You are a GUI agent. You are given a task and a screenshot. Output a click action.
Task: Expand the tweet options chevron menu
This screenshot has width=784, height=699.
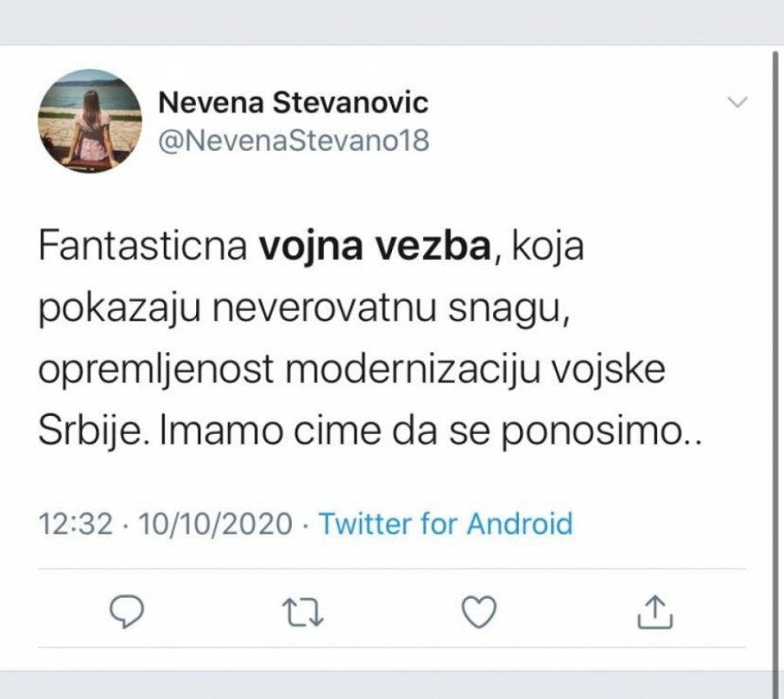[737, 104]
